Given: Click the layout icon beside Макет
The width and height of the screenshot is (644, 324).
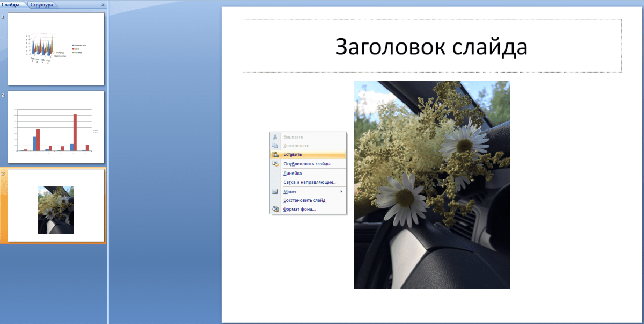Looking at the screenshot, I should (x=275, y=191).
